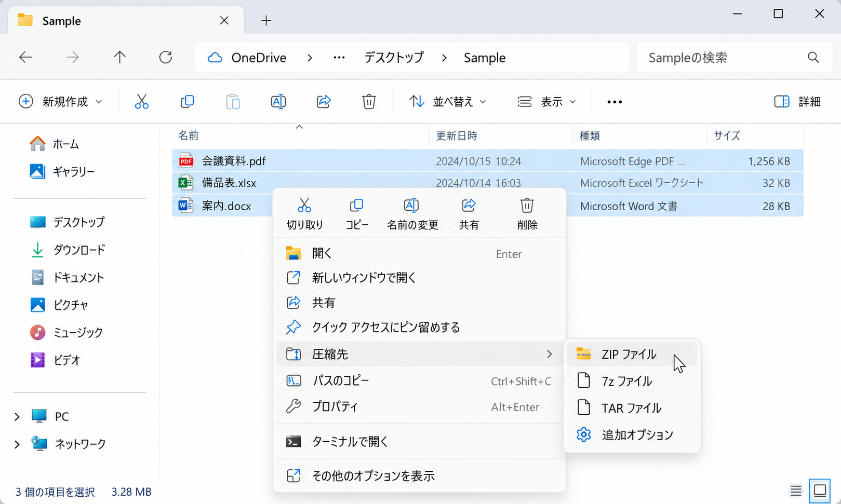Click the Cut scissors icon in toolbar
Image resolution: width=841 pixels, height=504 pixels.
coord(141,101)
